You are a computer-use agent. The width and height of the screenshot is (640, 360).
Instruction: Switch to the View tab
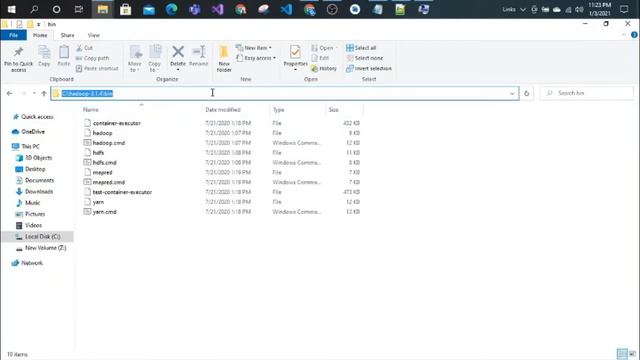[x=93, y=36]
